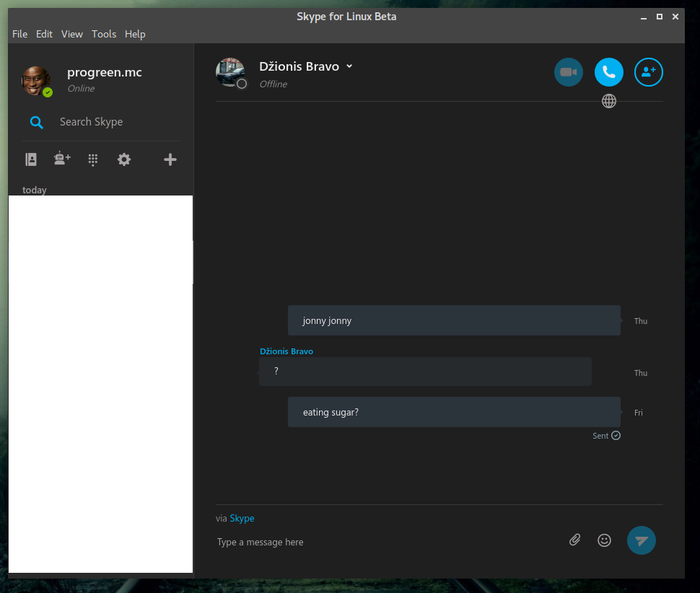Maximize the Skype for Linux Beta window
Image resolution: width=700 pixels, height=593 pixels.
click(x=660, y=17)
